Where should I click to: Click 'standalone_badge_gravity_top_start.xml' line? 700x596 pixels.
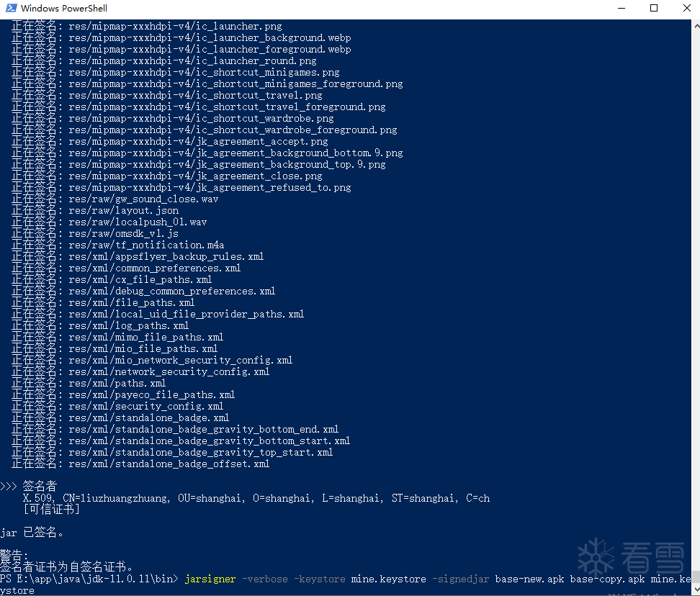point(172,452)
